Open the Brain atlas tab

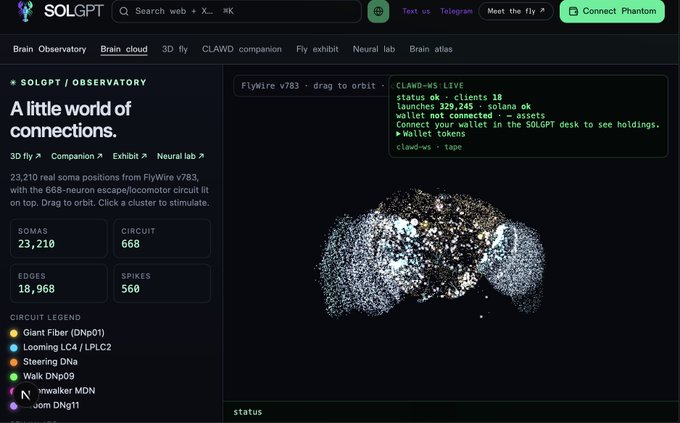tap(431, 49)
